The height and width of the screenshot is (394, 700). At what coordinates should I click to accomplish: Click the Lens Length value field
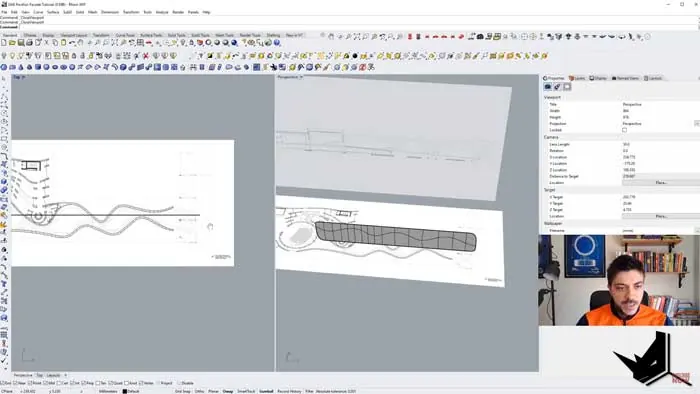(x=660, y=145)
